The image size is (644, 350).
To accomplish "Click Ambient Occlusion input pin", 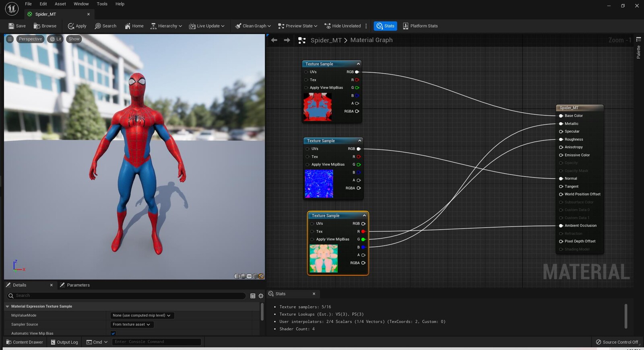I will click(x=561, y=226).
